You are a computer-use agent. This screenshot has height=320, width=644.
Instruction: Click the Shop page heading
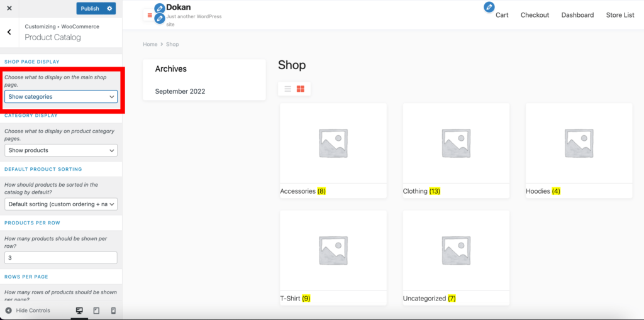292,65
